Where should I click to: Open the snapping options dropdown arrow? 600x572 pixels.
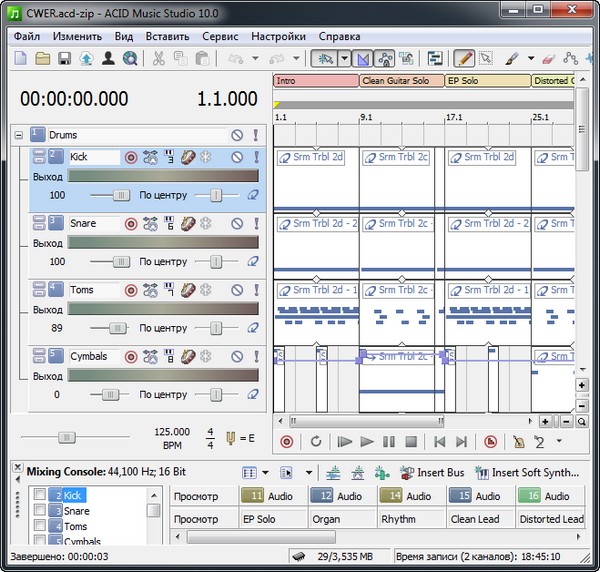344,59
